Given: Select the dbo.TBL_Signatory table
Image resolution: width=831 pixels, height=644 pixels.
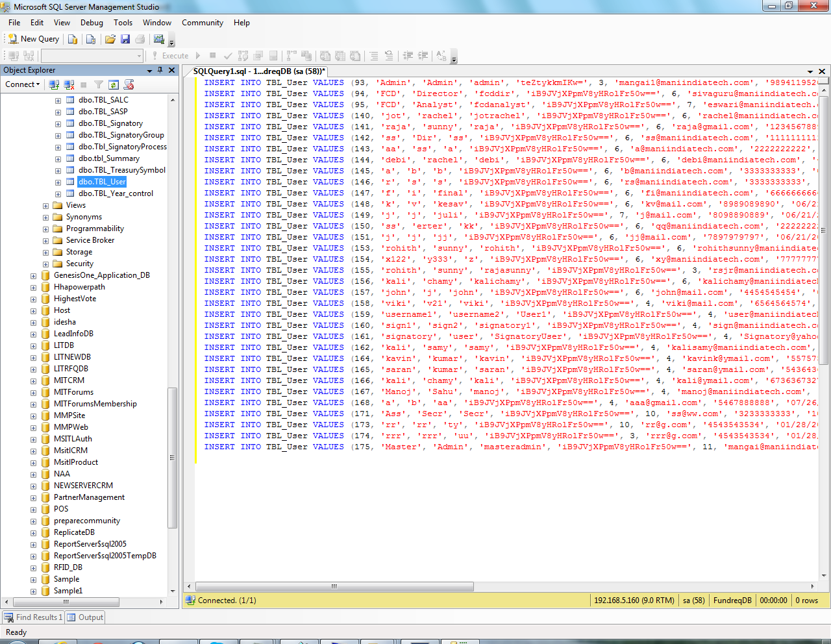Looking at the screenshot, I should tap(110, 123).
